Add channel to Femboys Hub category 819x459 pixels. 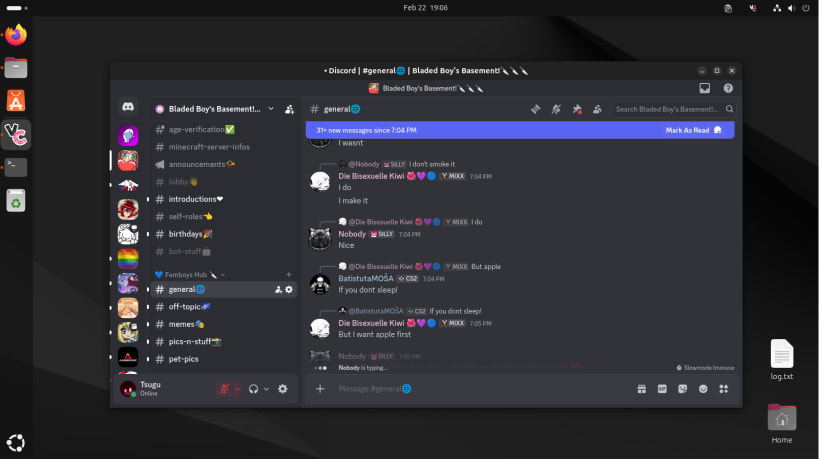tap(288, 275)
